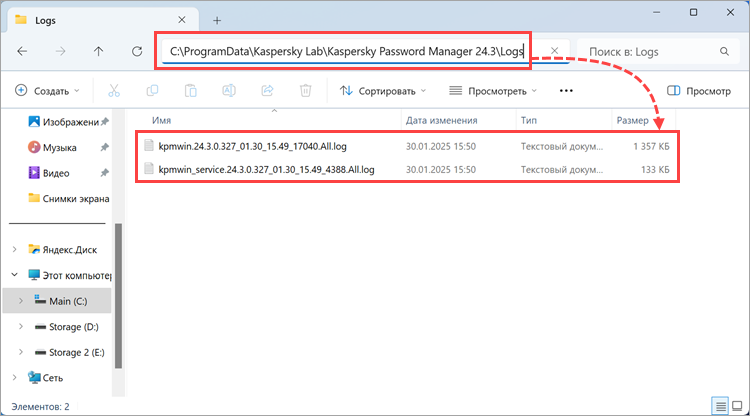Unpin Видео using its pin icon
Viewport: 750px width, 416px height.
click(104, 173)
